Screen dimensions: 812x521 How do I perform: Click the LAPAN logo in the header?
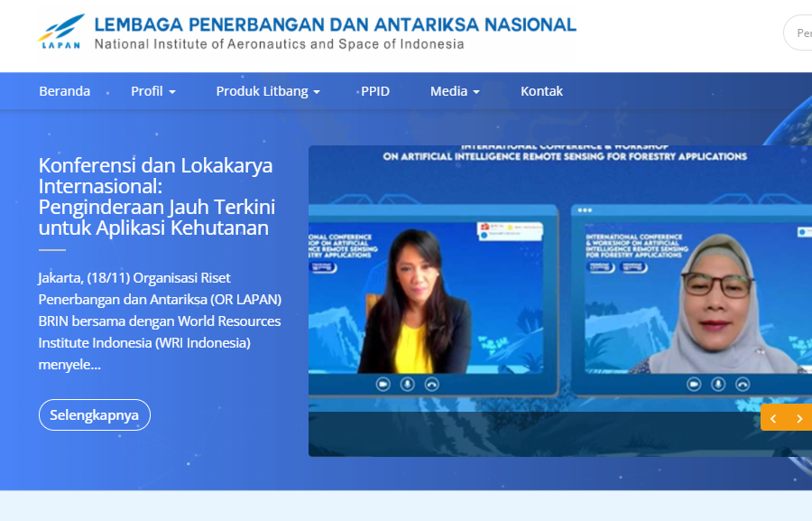61,32
